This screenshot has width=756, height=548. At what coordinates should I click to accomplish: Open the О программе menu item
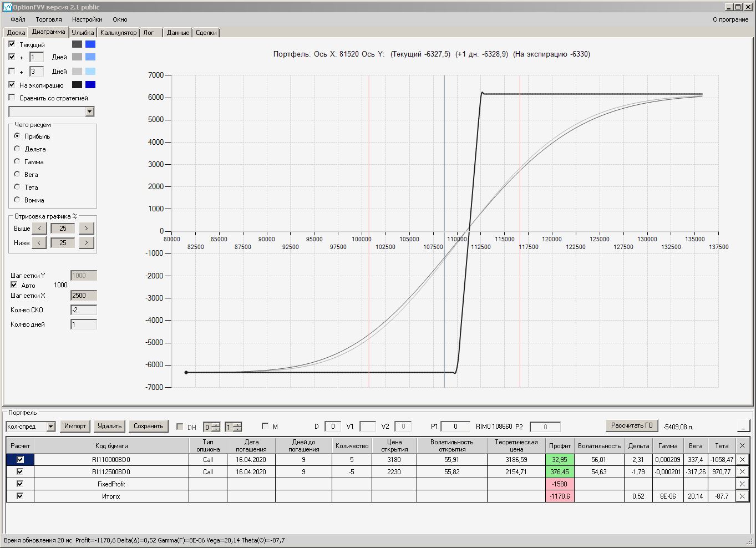click(730, 19)
